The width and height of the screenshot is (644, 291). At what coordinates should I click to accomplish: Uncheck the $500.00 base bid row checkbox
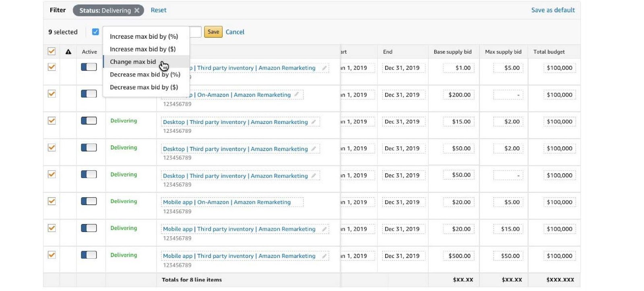pos(52,255)
